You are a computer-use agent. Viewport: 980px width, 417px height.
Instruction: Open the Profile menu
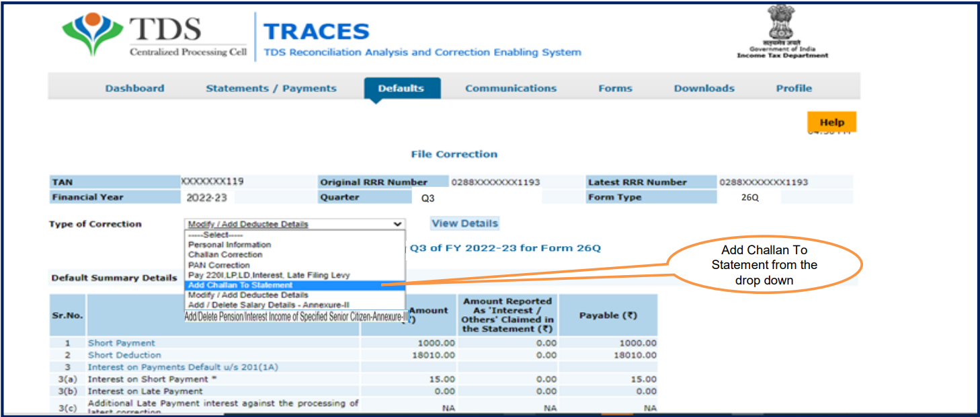794,88
